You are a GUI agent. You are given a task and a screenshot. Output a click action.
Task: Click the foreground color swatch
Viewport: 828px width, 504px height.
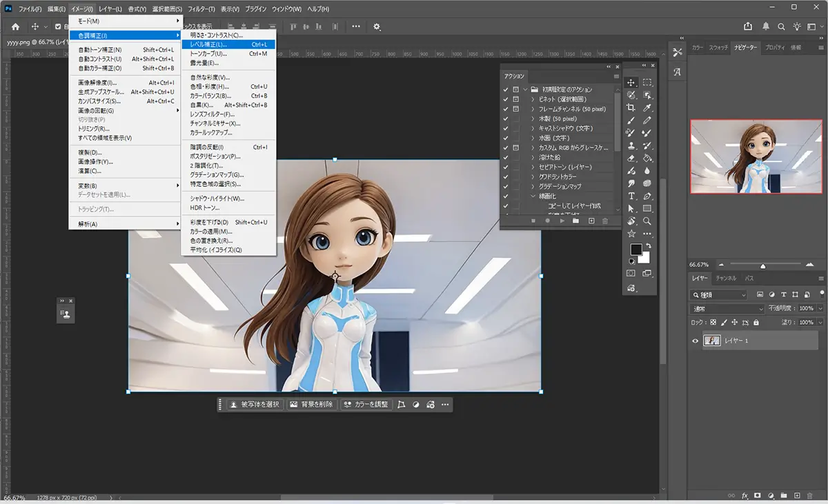tap(635, 250)
